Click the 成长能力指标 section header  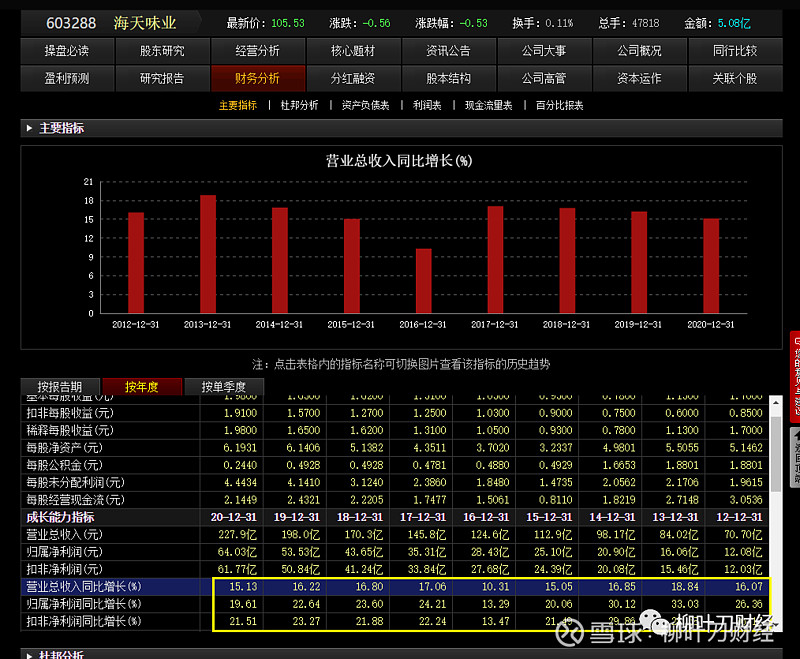(60, 517)
